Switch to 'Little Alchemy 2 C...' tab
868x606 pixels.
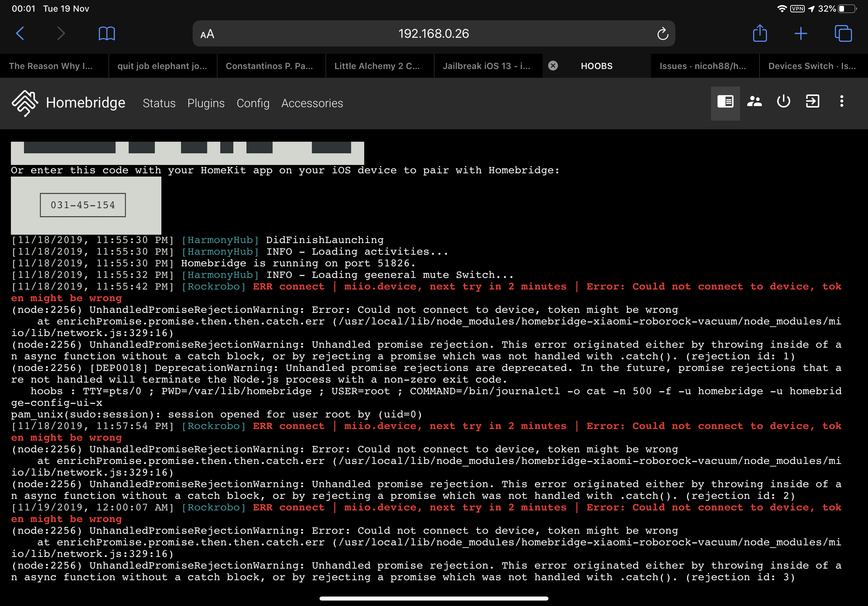tap(379, 66)
